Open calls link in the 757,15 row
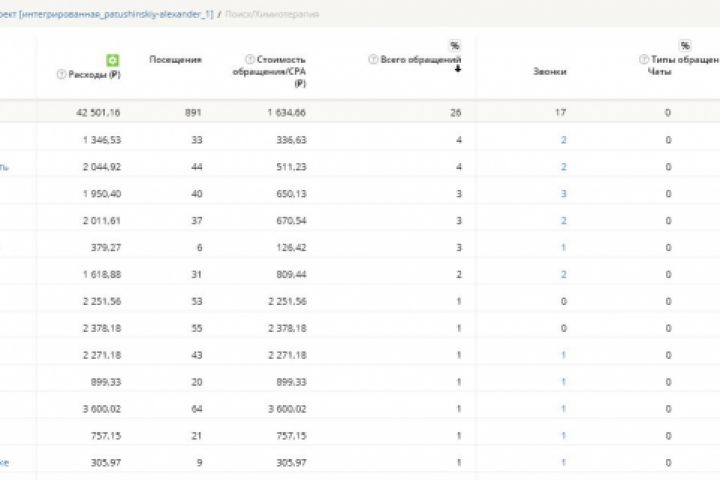The image size is (720, 480). point(563,436)
